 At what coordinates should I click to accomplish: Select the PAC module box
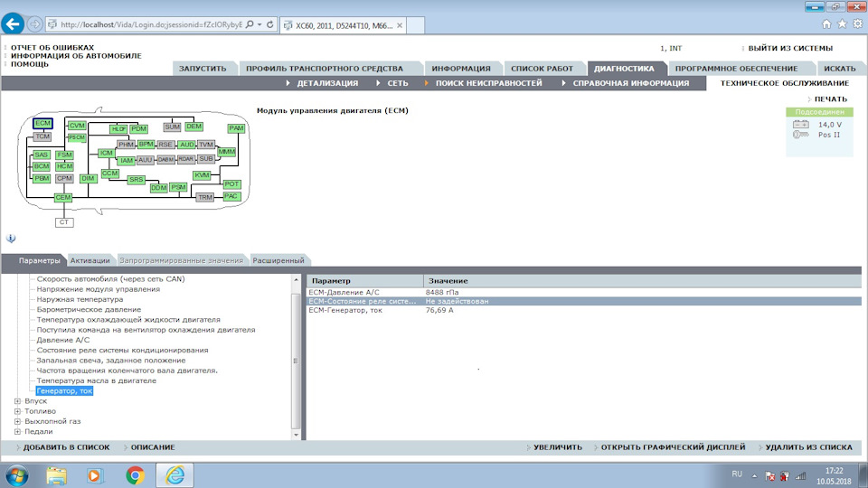tap(231, 196)
